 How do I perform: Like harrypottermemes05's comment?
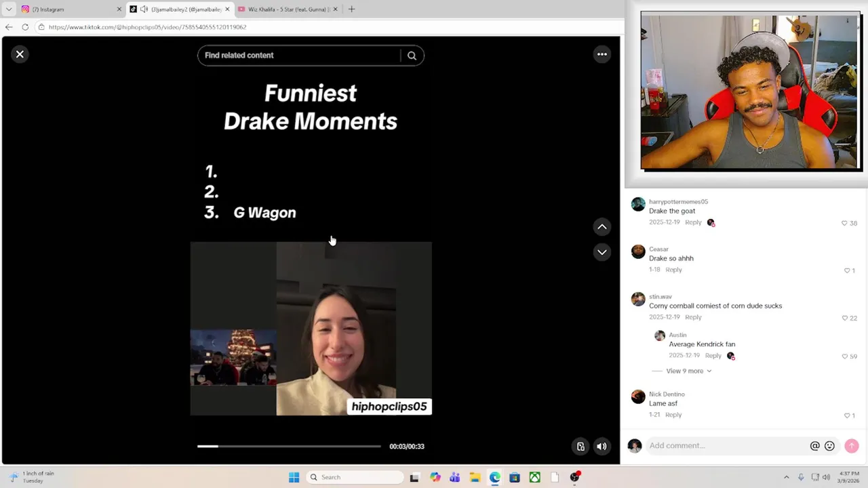(x=844, y=223)
